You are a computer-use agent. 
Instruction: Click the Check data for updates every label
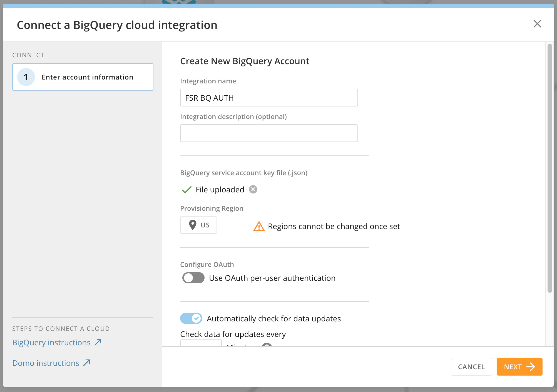(233, 334)
